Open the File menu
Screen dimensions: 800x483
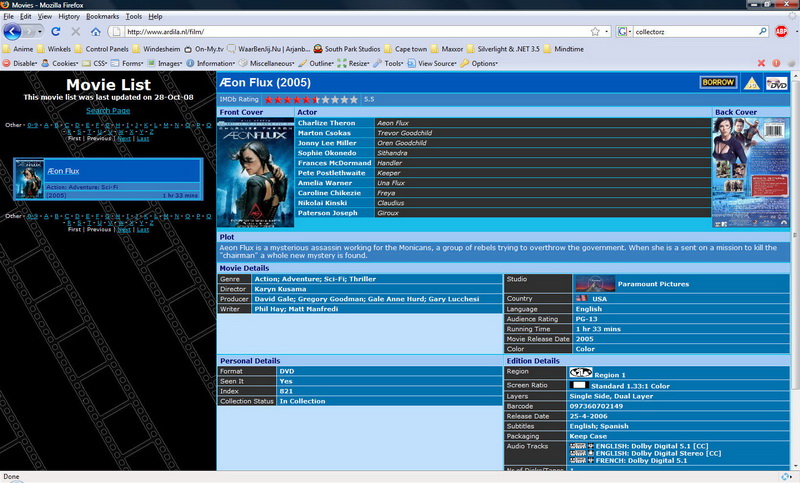click(8, 16)
